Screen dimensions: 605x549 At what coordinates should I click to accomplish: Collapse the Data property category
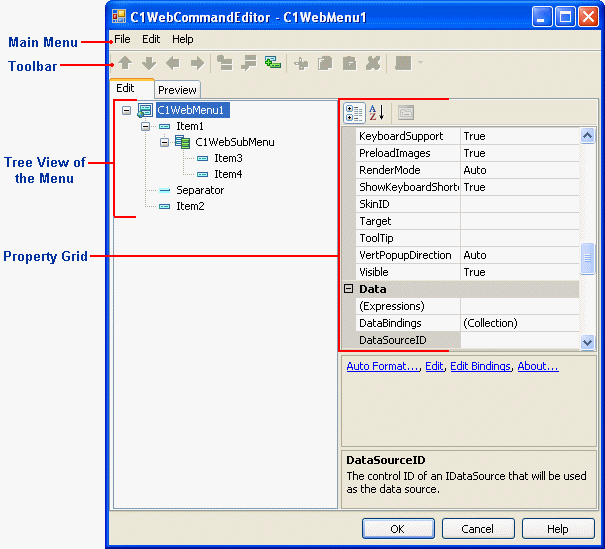click(348, 289)
